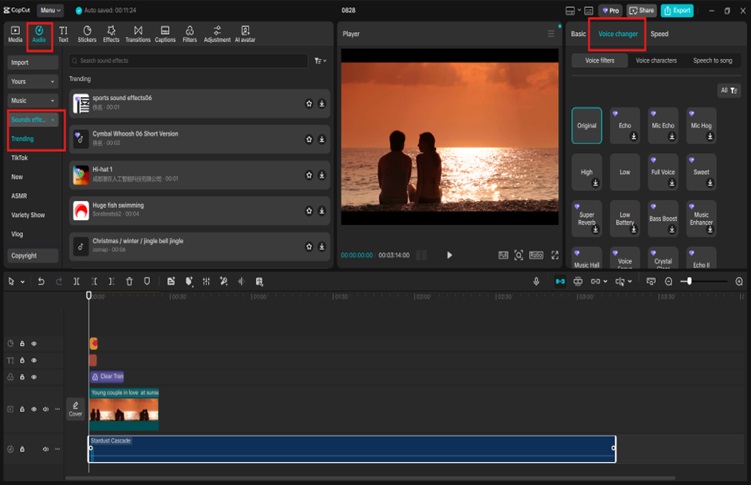Switch to the Speed tab
This screenshot has width=751, height=485.
(x=659, y=34)
